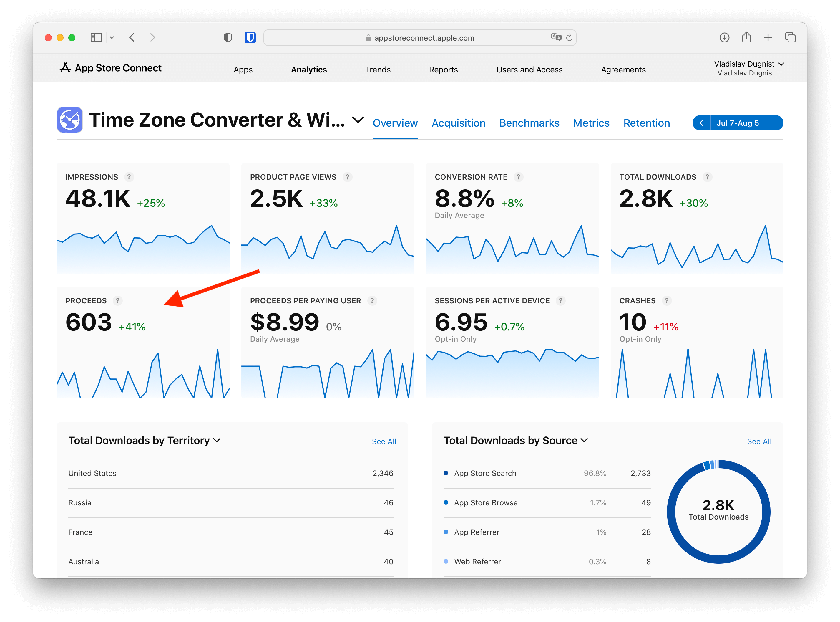Toggle the Safari sidebar button
840x622 pixels.
pos(96,38)
